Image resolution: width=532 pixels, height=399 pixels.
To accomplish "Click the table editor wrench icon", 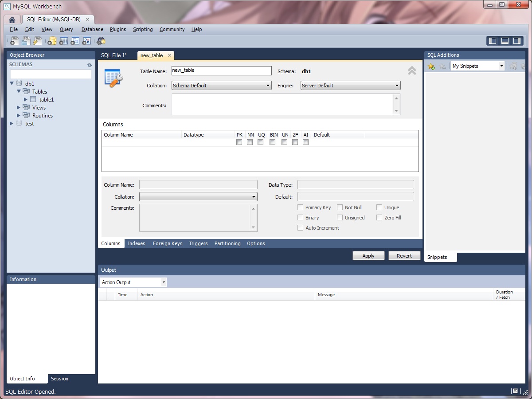I will pyautogui.click(x=113, y=78).
